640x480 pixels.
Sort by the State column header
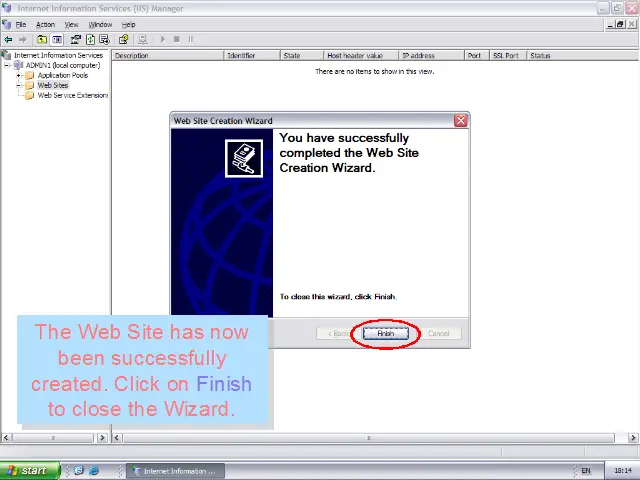click(302, 56)
